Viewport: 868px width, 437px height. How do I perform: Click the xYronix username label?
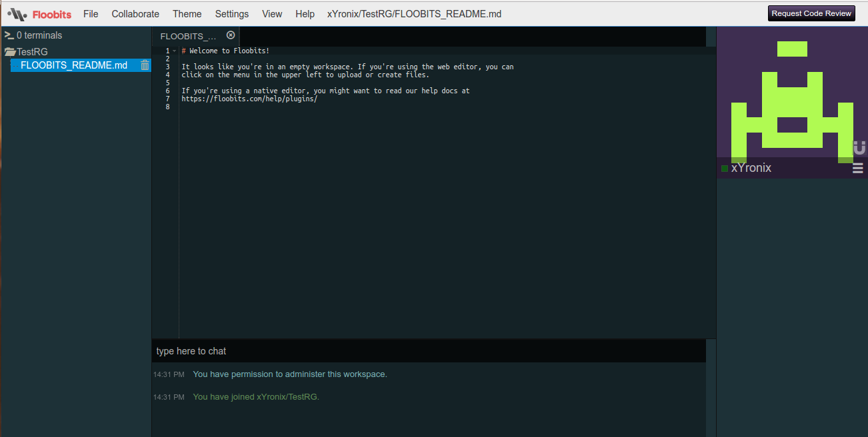pyautogui.click(x=751, y=168)
